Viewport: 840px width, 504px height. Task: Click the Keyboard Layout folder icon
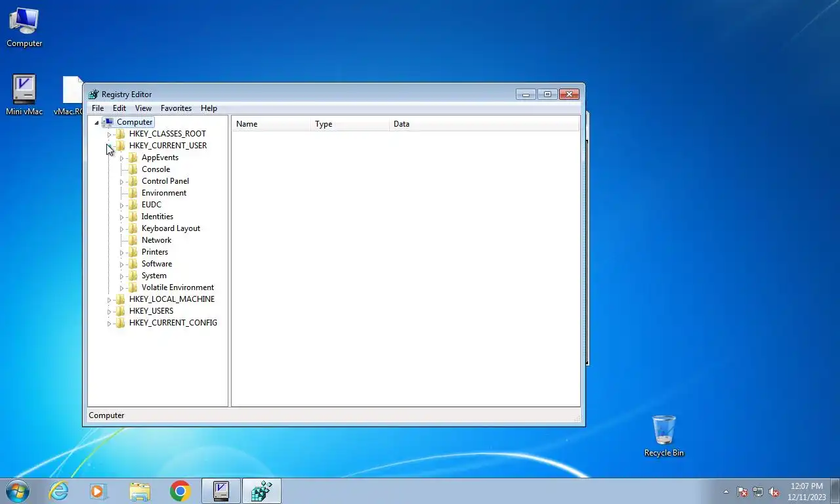tap(133, 228)
